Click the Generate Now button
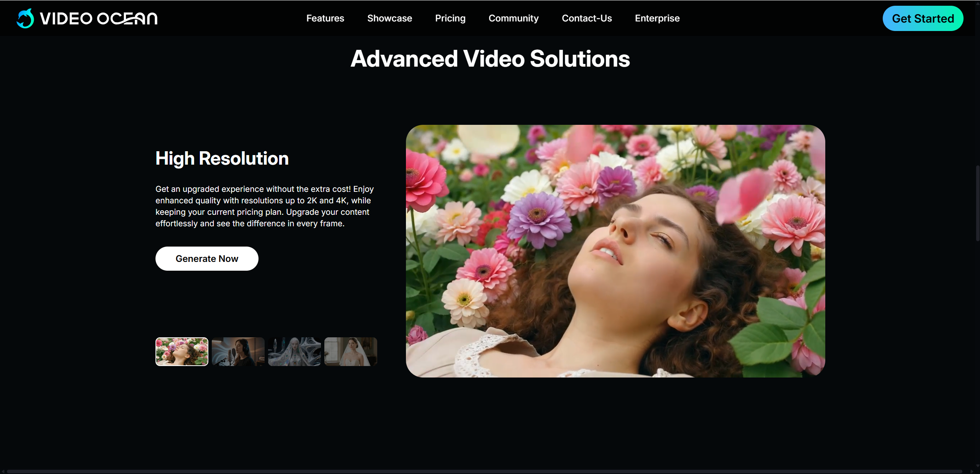 tap(207, 259)
